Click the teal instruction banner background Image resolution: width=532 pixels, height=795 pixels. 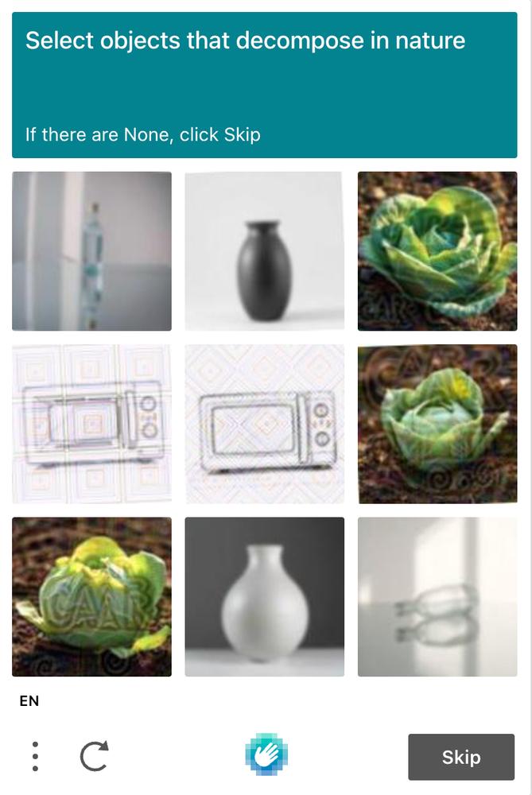pos(264,85)
